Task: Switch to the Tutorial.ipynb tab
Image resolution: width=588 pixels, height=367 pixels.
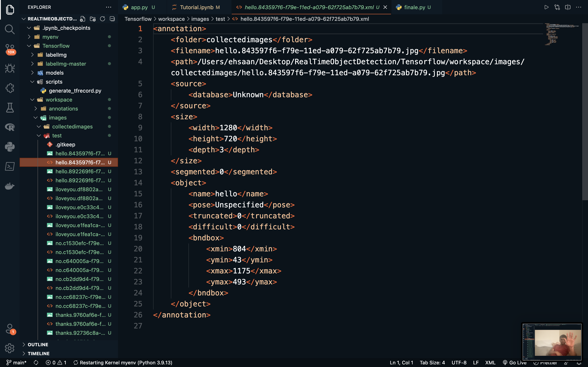Action: [x=196, y=7]
